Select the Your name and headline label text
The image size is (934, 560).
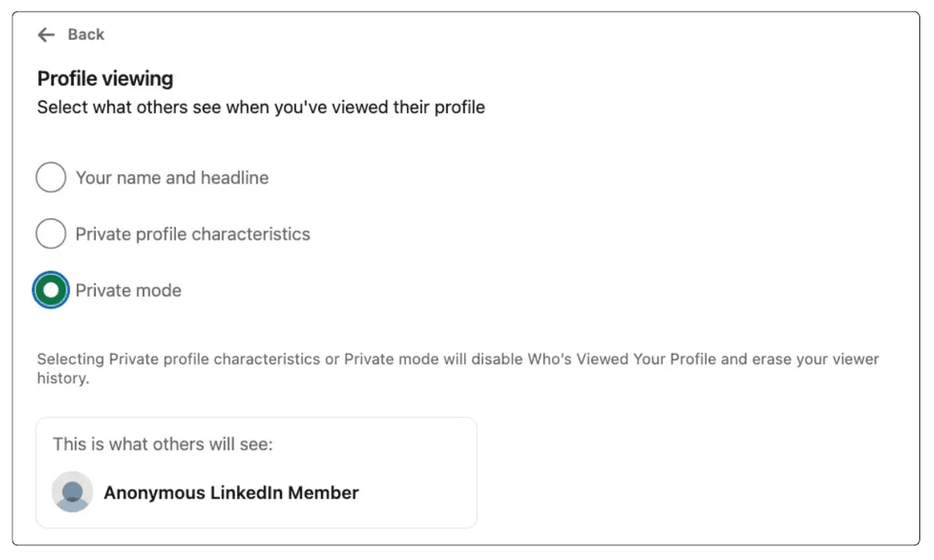(x=171, y=177)
